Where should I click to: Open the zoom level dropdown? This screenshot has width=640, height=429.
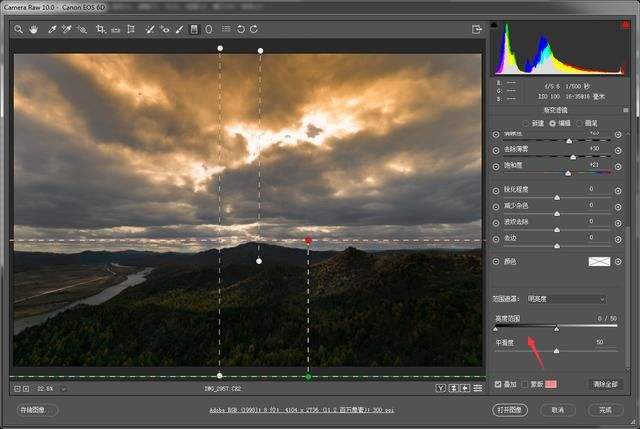pyautogui.click(x=63, y=389)
